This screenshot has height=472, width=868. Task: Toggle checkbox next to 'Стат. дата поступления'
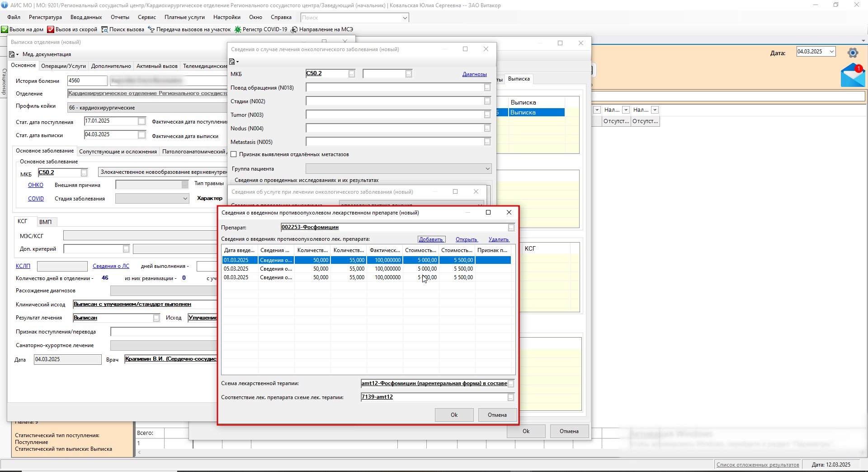tap(142, 121)
